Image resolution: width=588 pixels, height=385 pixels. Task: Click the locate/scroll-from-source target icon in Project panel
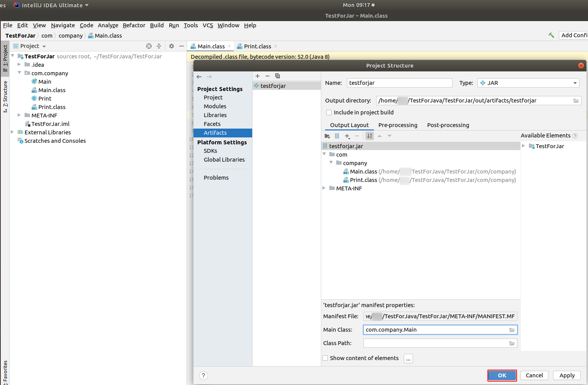click(149, 46)
